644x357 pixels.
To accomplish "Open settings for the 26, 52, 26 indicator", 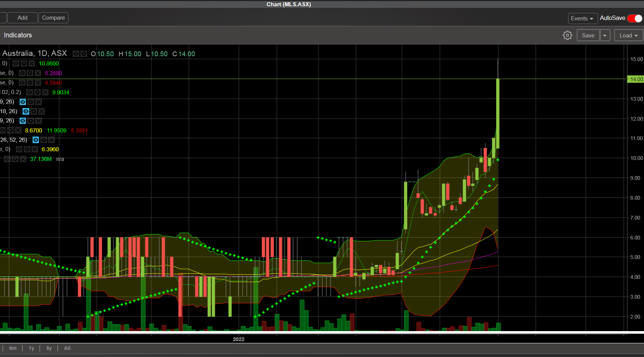I will point(44,140).
